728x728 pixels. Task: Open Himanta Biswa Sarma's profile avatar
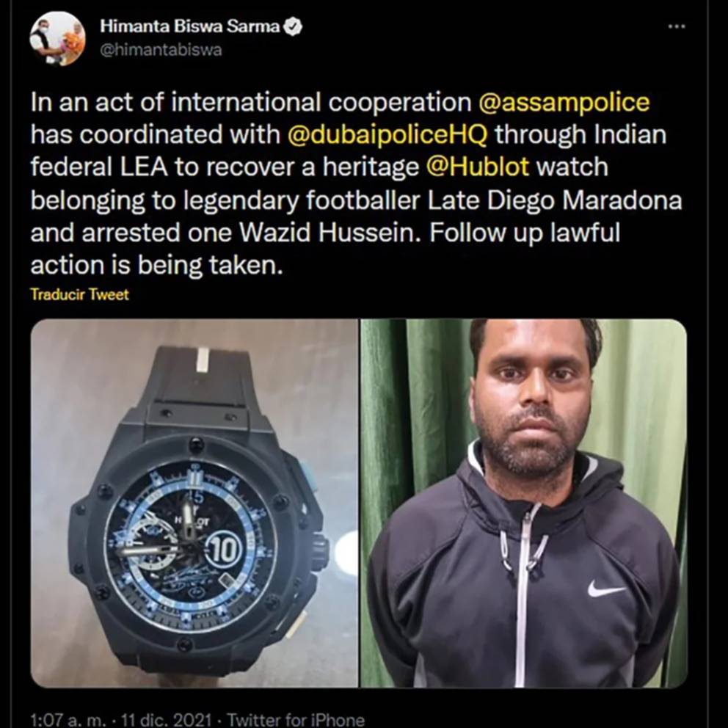57,39
